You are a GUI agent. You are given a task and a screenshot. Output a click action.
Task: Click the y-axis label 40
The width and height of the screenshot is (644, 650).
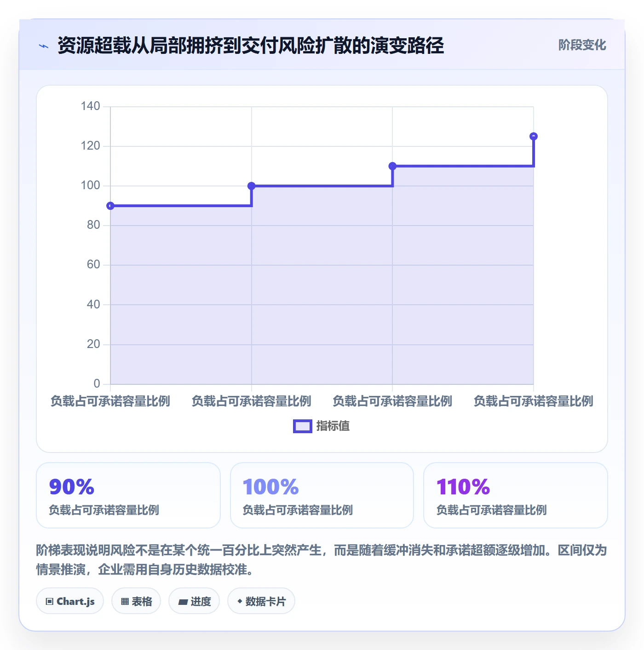click(93, 304)
